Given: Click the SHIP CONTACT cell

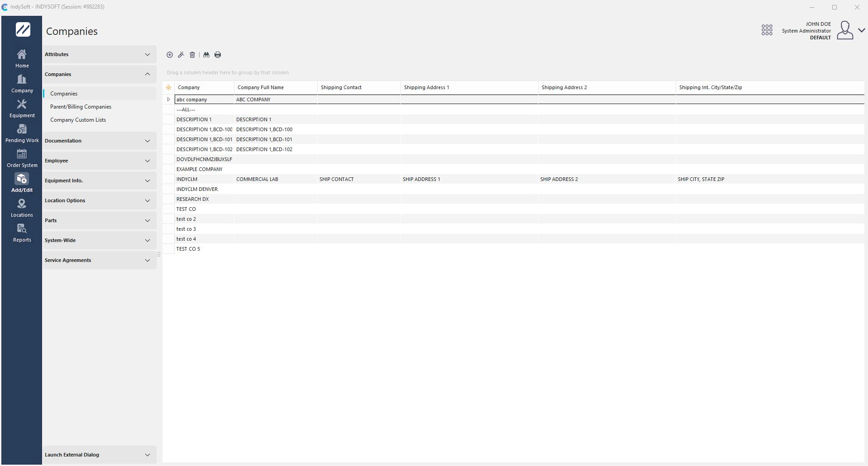Looking at the screenshot, I should pos(359,179).
